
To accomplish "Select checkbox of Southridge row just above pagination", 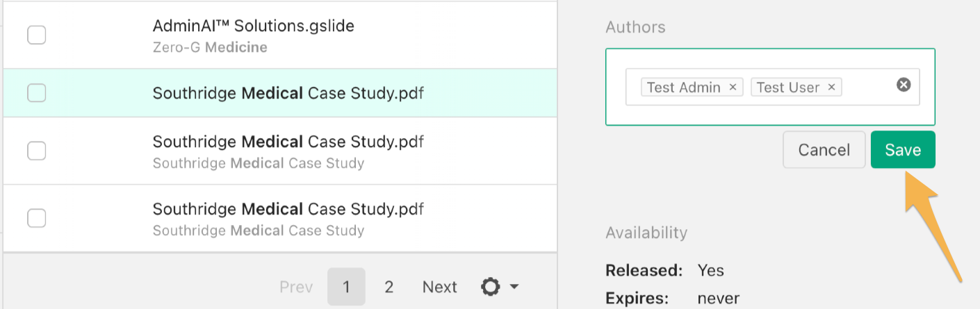I will pyautogui.click(x=37, y=218).
